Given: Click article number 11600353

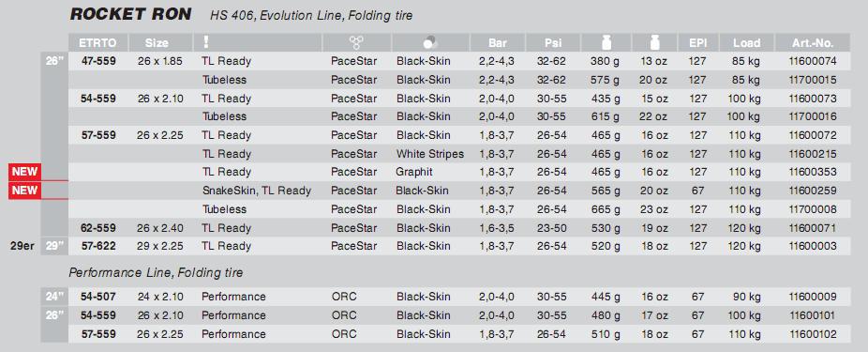Looking at the screenshot, I should [812, 172].
